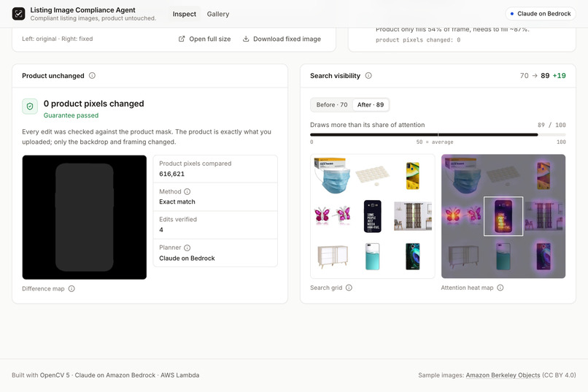Click Download fixed image
This screenshot has height=392, width=588.
282,39
